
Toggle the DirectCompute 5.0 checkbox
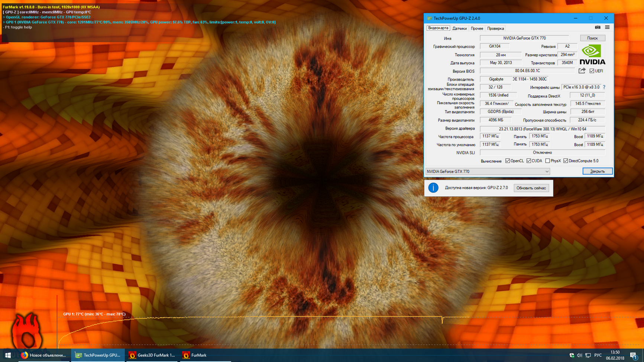[566, 161]
